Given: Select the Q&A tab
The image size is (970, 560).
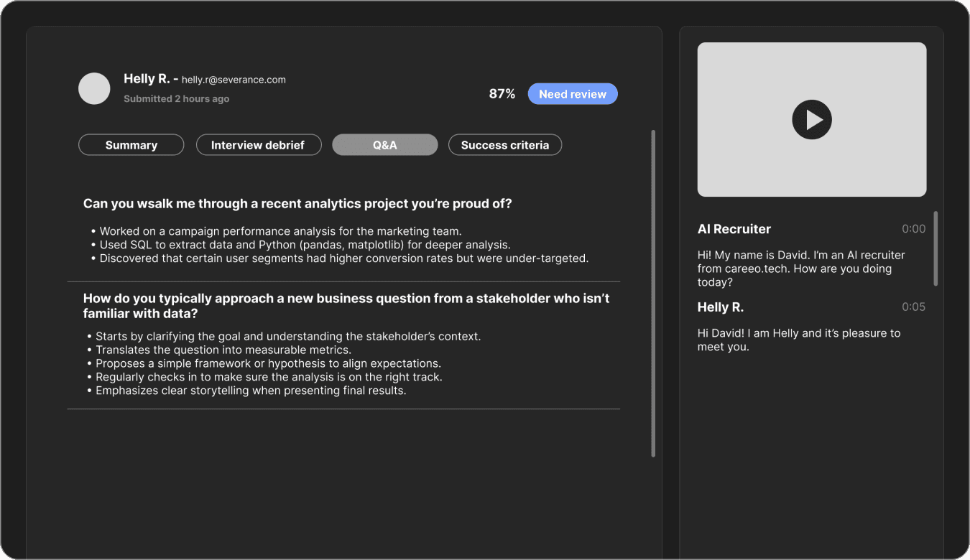Looking at the screenshot, I should (x=384, y=145).
